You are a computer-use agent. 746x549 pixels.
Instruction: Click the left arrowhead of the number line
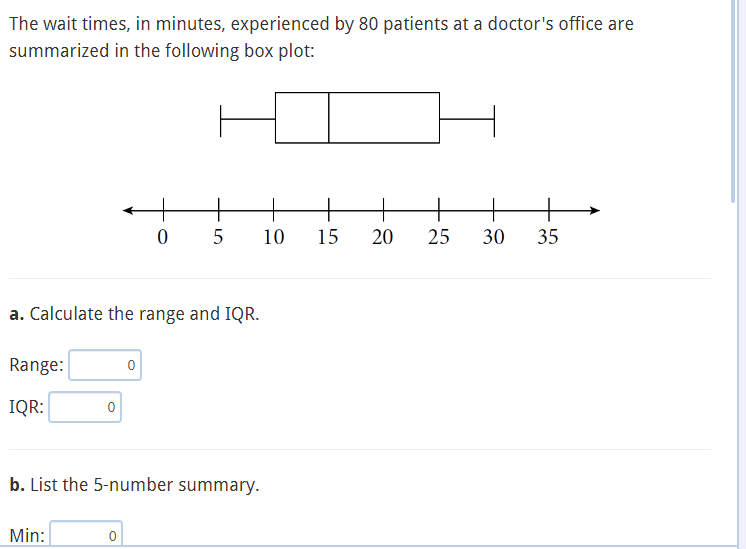pyautogui.click(x=128, y=210)
